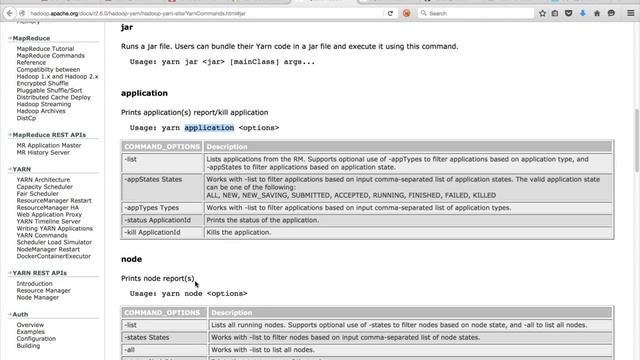Open the Encrypted Shuffle link
This screenshot has width=640, height=360.
click(42, 83)
